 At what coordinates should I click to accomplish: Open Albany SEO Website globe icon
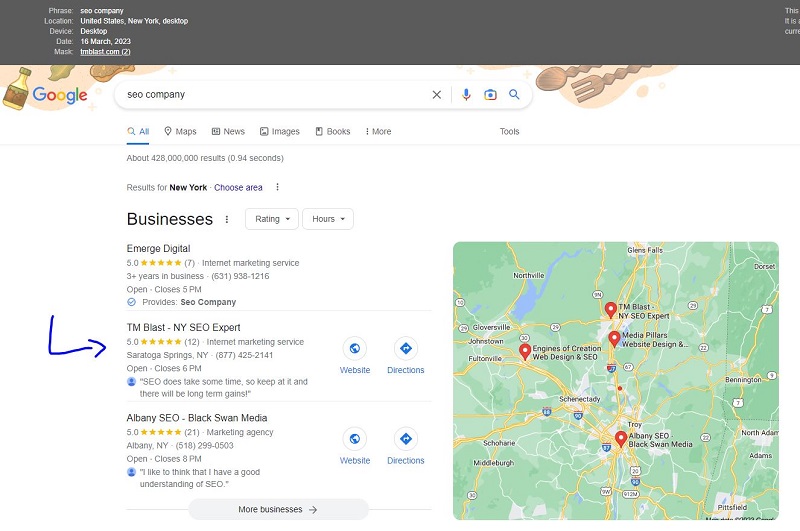355,439
